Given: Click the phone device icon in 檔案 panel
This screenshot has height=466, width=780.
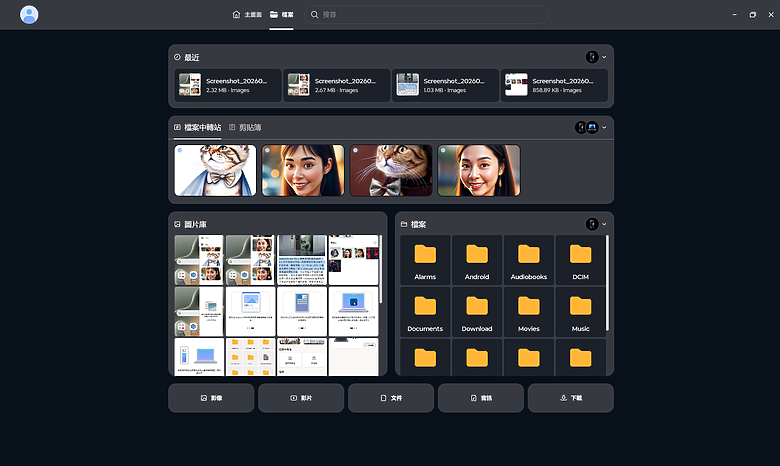Looking at the screenshot, I should [592, 224].
